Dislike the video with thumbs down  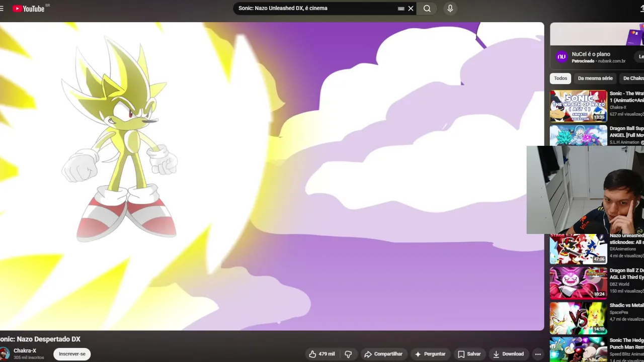pos(348,354)
